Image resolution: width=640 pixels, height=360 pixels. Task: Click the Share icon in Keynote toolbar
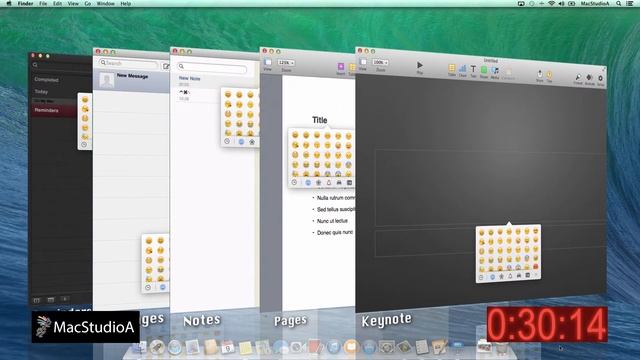(540, 74)
